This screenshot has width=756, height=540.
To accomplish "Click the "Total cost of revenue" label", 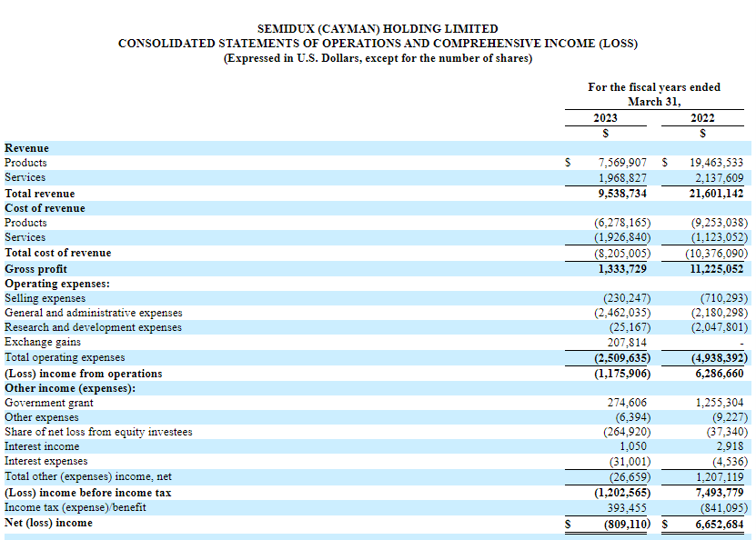I will [58, 253].
